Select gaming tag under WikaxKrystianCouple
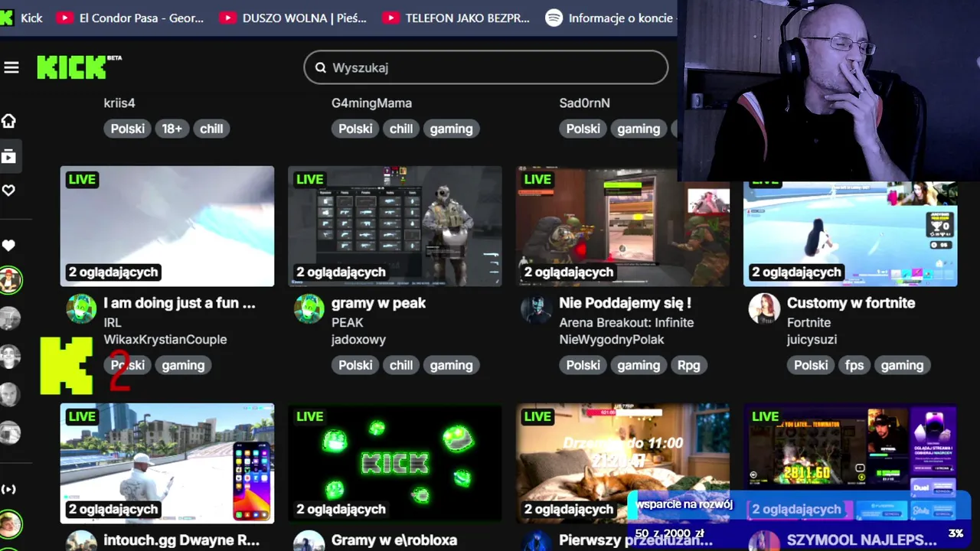 click(x=183, y=365)
